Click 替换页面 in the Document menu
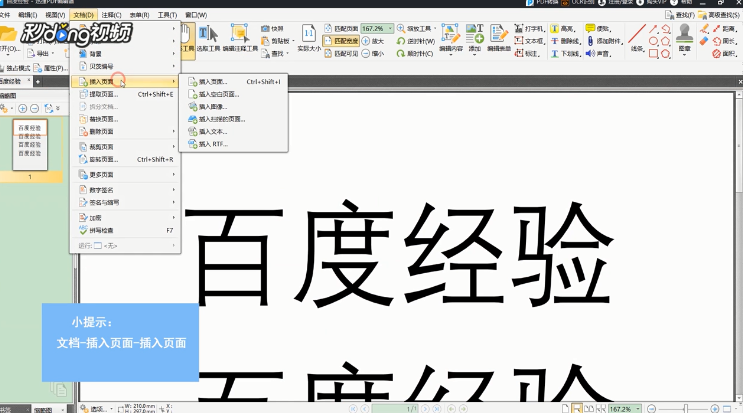The height and width of the screenshot is (413, 743). click(126, 119)
